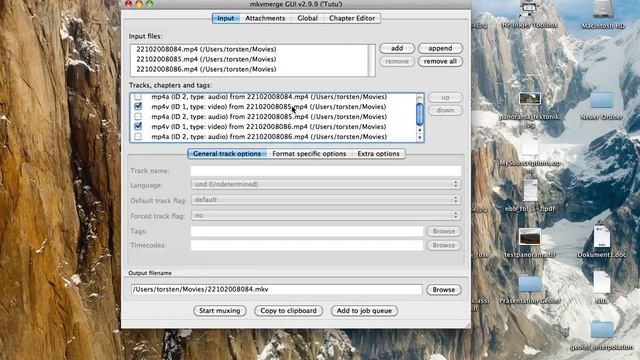Viewport: 640px width, 360px height.
Task: Uncheck the mp4v video track from 22102008086.mp4
Action: pos(138,126)
